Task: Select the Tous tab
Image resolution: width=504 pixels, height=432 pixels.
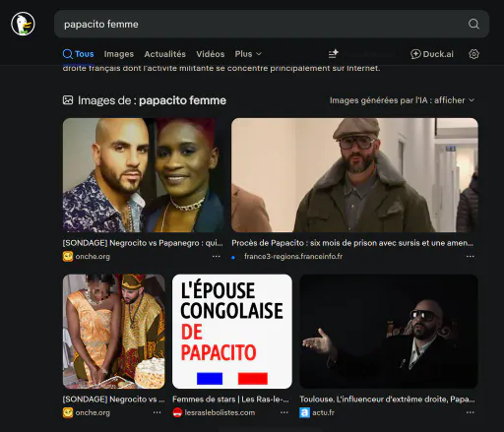Action: click(79, 54)
